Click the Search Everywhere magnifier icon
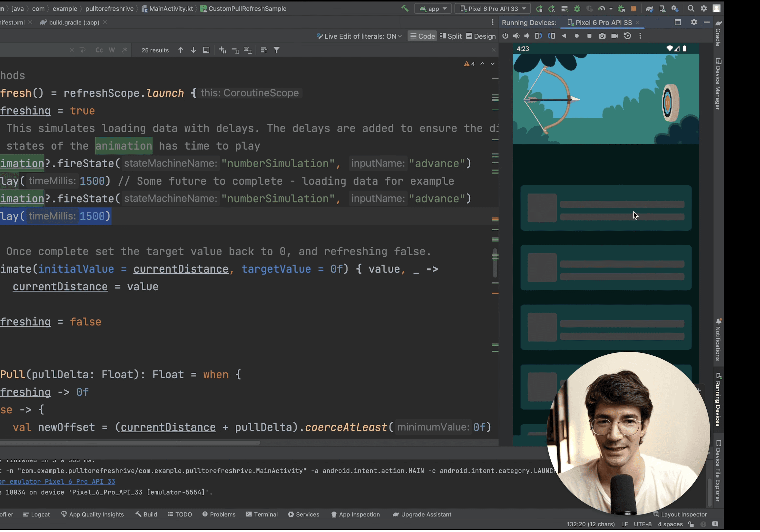 click(x=691, y=9)
